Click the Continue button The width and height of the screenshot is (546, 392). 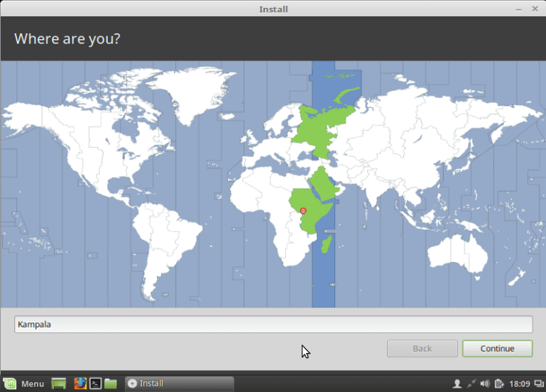tap(497, 349)
